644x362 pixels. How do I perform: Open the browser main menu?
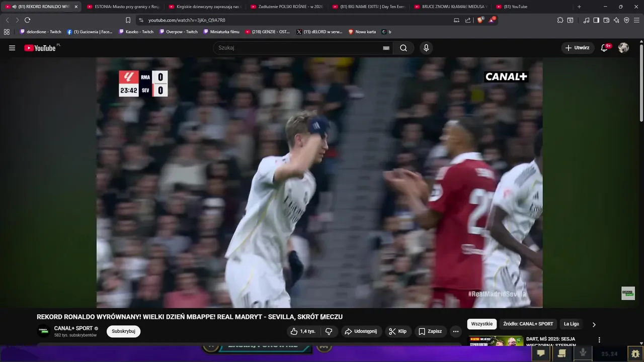pyautogui.click(x=636, y=20)
